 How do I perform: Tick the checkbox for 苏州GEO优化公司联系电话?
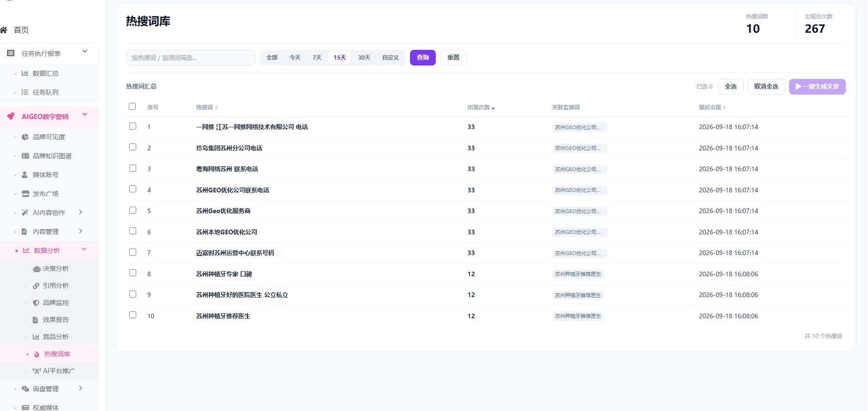click(x=133, y=189)
